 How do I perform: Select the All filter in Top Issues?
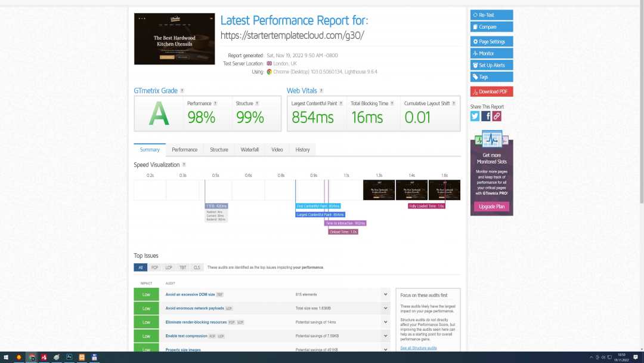tap(141, 267)
